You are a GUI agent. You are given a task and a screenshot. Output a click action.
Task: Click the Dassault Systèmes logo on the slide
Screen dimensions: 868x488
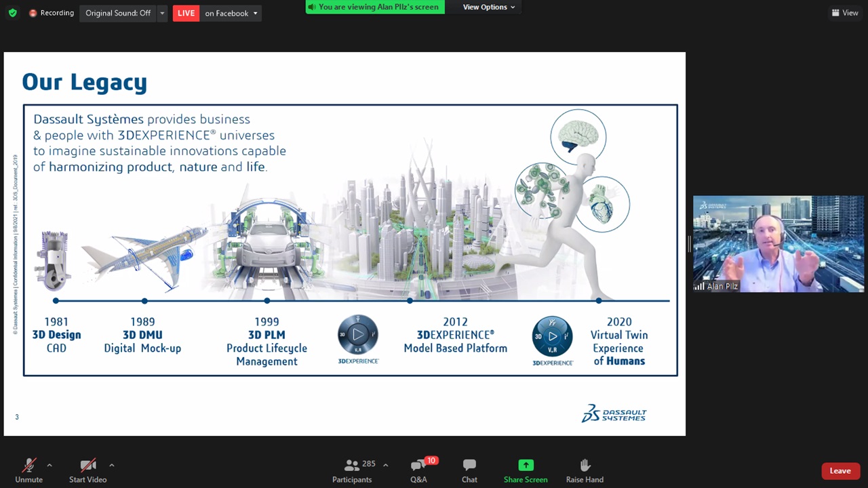point(614,413)
